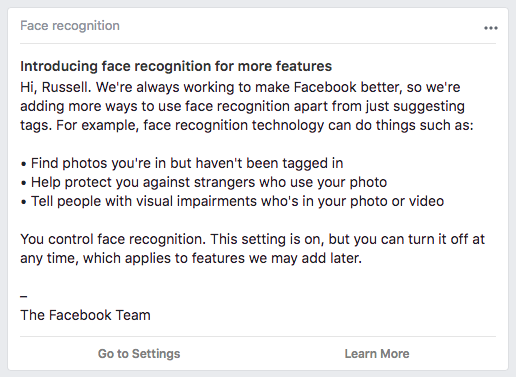Click the bullet about visual impairments

[232, 201]
